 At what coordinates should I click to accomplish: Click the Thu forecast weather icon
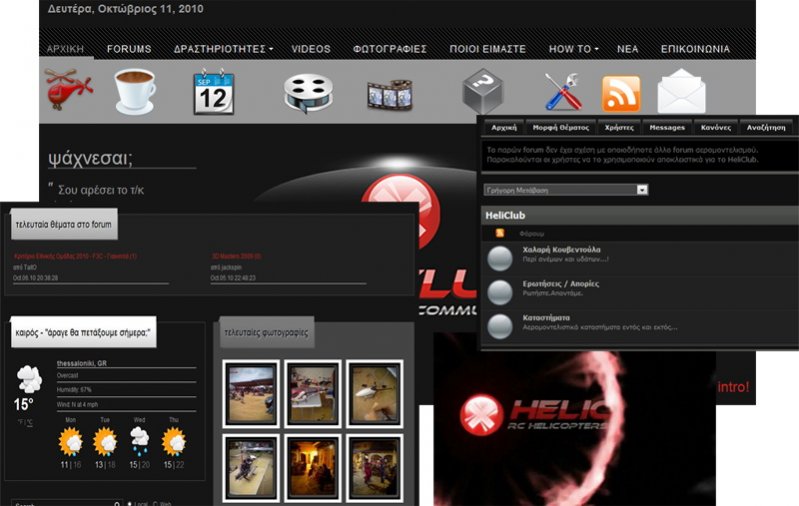pos(174,442)
